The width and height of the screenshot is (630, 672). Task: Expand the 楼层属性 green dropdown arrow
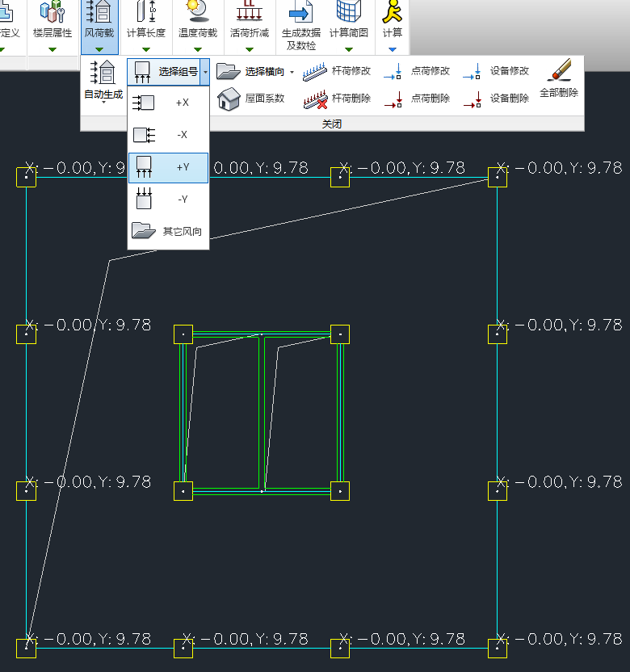click(52, 50)
